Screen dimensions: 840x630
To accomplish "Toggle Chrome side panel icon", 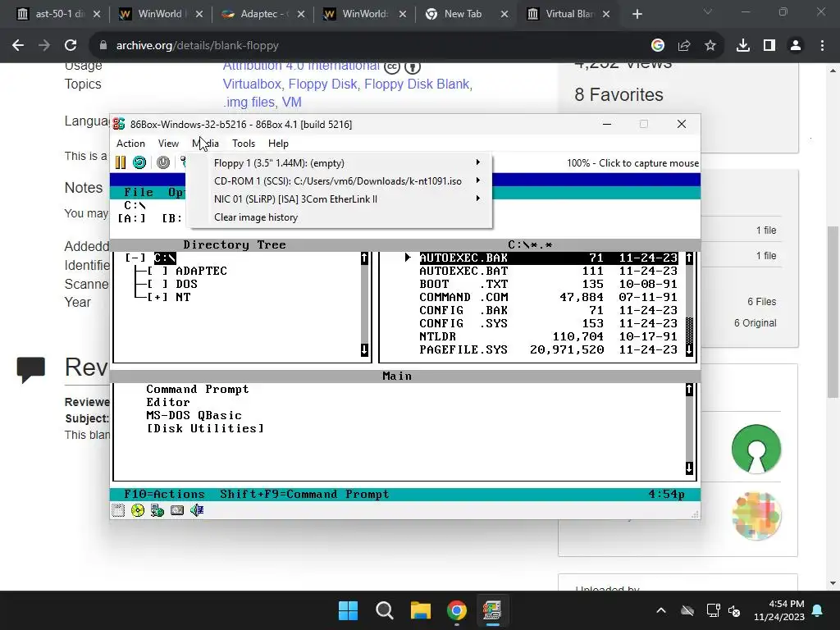I will point(769,46).
